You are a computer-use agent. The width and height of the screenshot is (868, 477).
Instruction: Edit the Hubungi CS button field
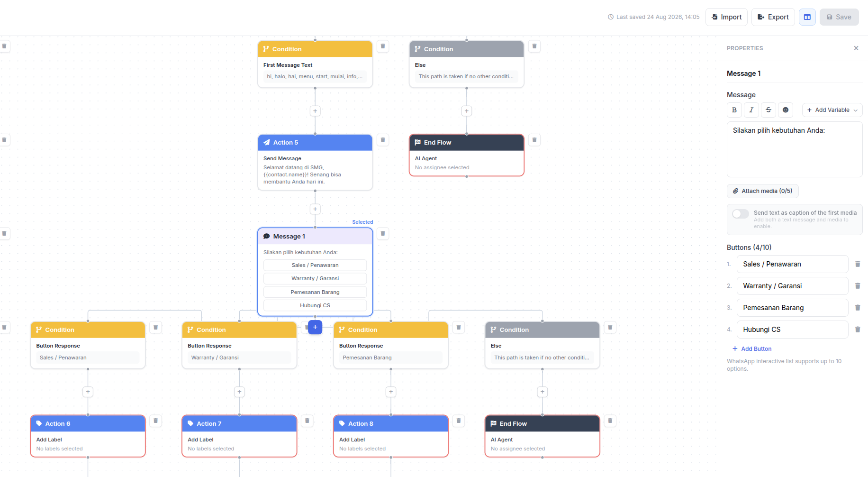click(x=792, y=330)
